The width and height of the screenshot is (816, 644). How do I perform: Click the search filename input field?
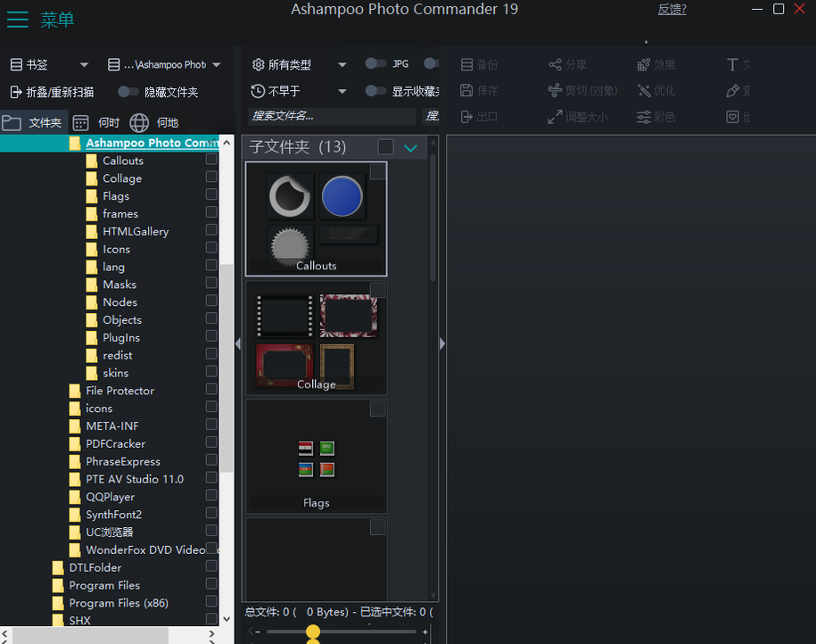point(332,116)
